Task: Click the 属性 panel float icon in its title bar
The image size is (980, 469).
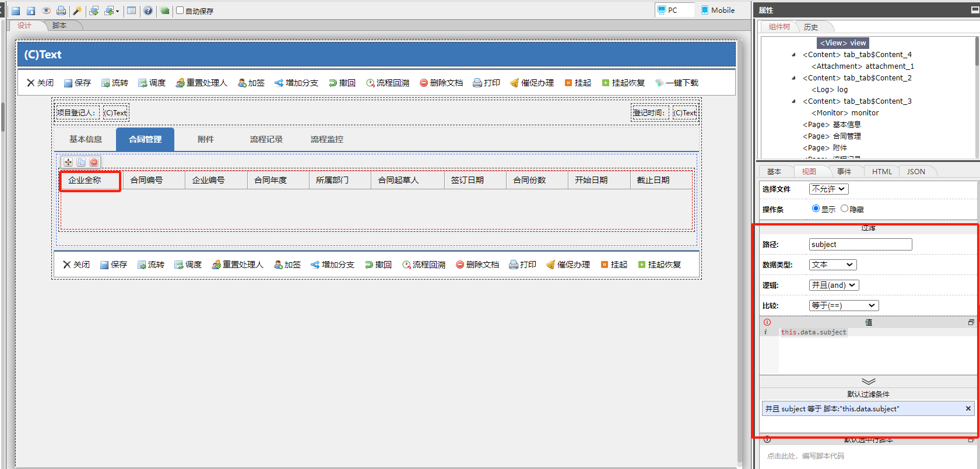Action: [975, 10]
